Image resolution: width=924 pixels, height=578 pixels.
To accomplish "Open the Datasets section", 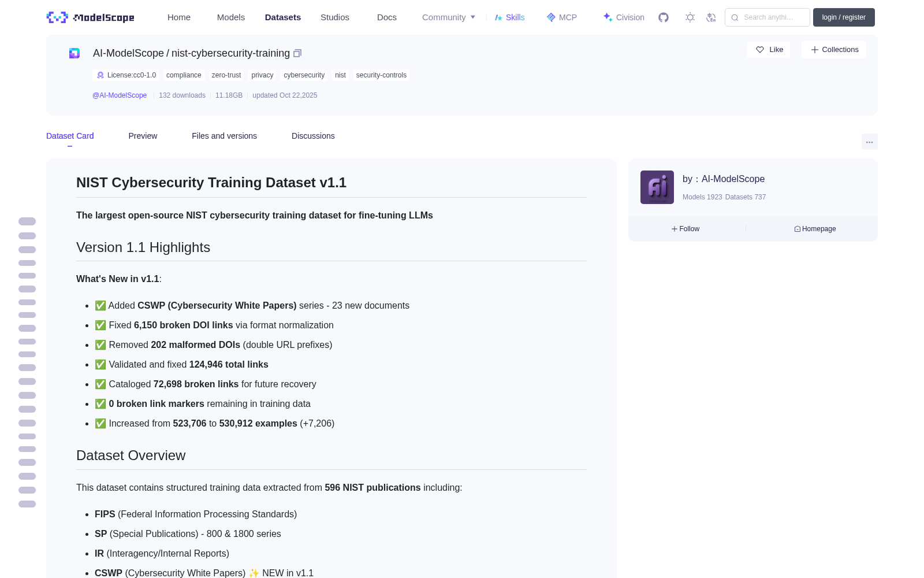I will point(283,17).
